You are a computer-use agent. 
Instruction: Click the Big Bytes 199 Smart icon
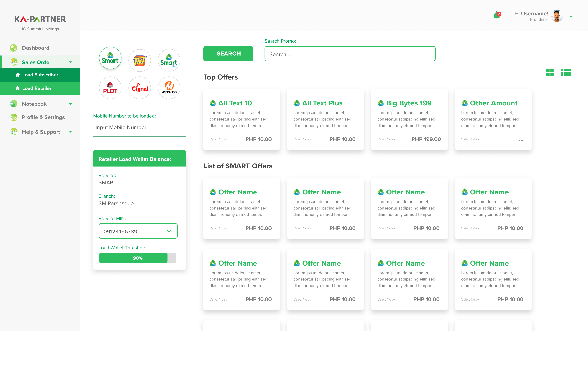(381, 103)
